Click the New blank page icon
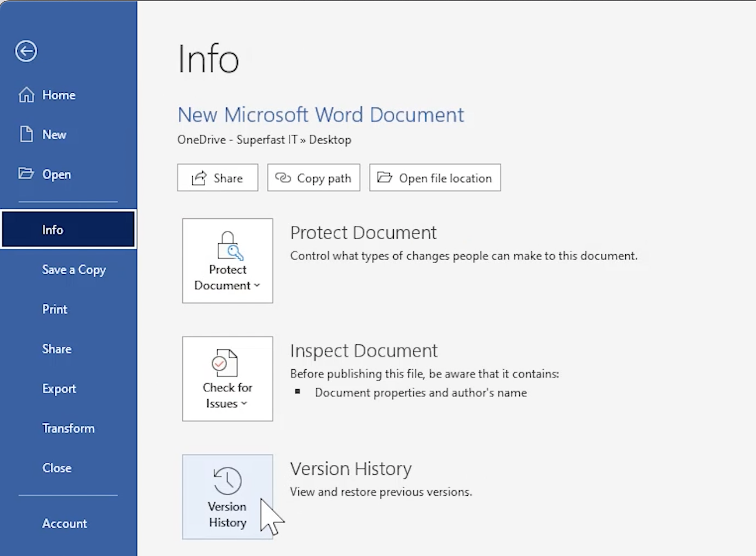Image resolution: width=756 pixels, height=556 pixels. pyautogui.click(x=26, y=134)
